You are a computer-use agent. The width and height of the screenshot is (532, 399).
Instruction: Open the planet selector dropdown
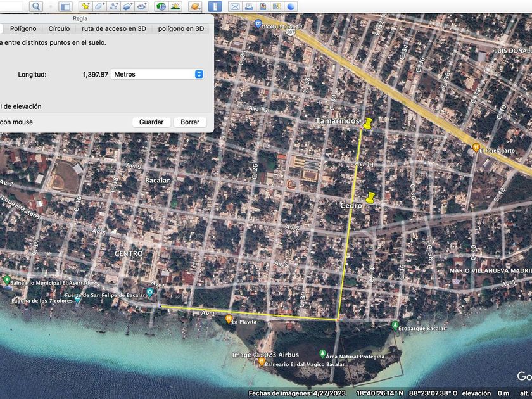(196, 6)
